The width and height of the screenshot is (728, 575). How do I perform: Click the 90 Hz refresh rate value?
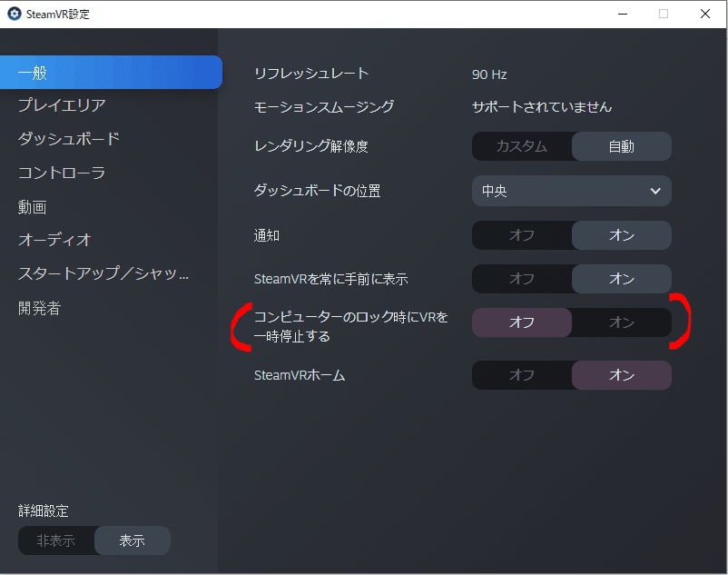pyautogui.click(x=489, y=74)
